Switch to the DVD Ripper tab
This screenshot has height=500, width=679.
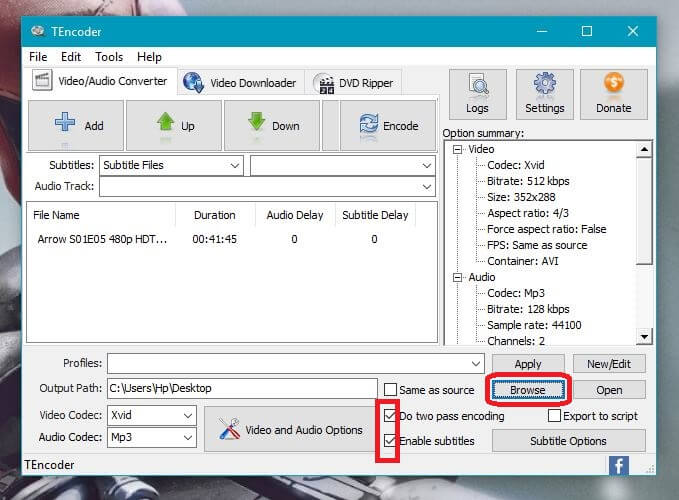[356, 83]
